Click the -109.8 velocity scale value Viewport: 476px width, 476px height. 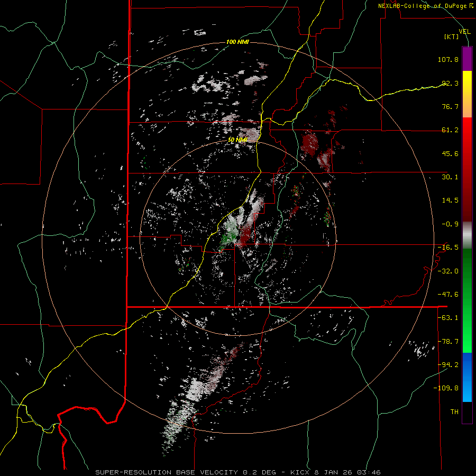point(446,388)
